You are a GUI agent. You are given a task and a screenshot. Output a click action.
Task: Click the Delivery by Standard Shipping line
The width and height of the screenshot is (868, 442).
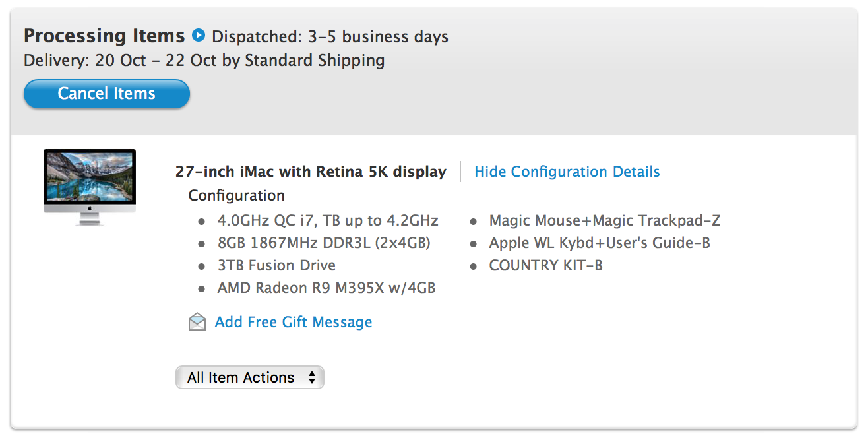[204, 61]
